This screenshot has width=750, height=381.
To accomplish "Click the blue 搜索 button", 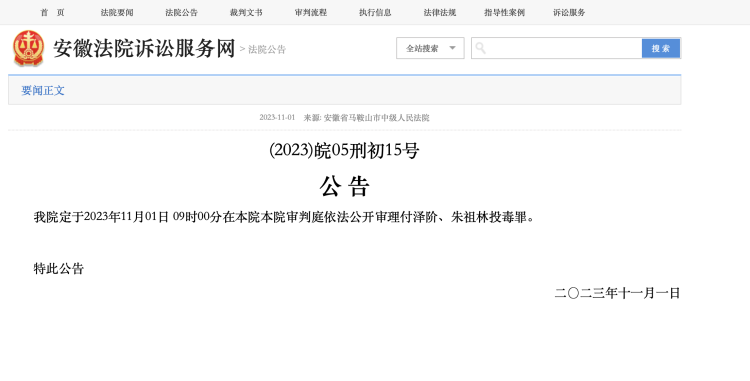I will pyautogui.click(x=661, y=48).
